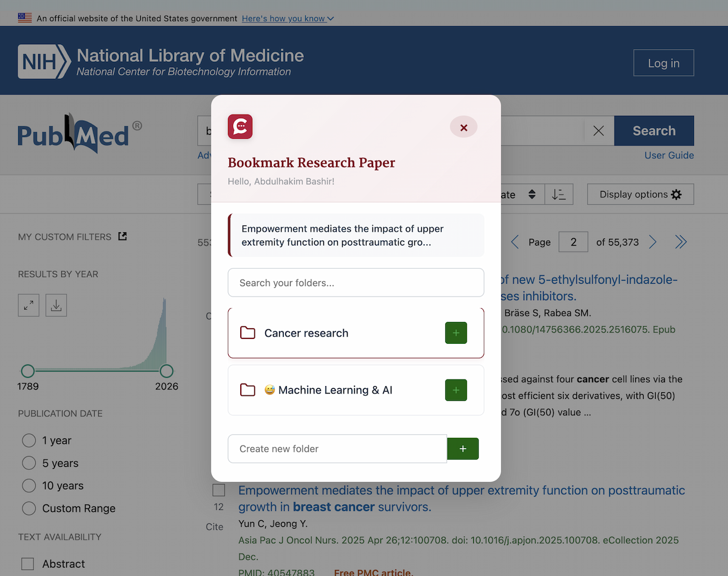The height and width of the screenshot is (576, 728).
Task: Click the US flag icon
Action: point(25,18)
